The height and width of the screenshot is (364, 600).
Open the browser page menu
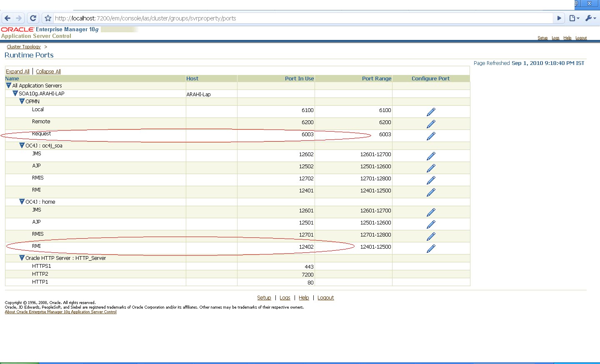coord(574,18)
